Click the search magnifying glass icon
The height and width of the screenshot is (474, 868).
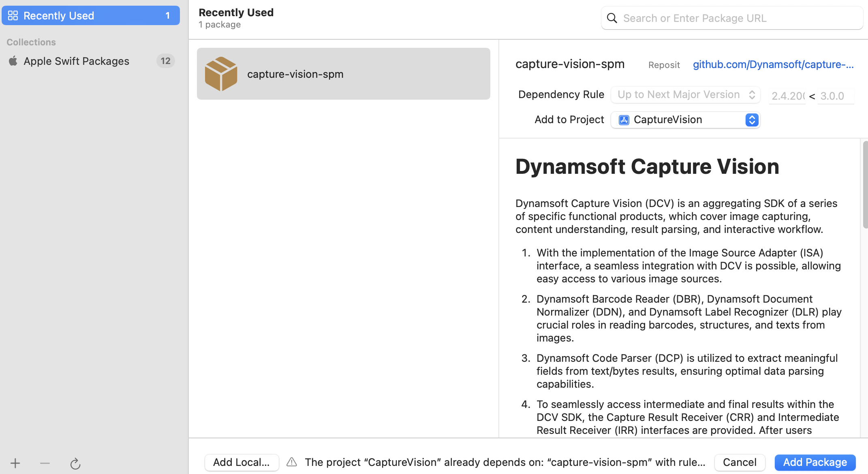pyautogui.click(x=612, y=18)
